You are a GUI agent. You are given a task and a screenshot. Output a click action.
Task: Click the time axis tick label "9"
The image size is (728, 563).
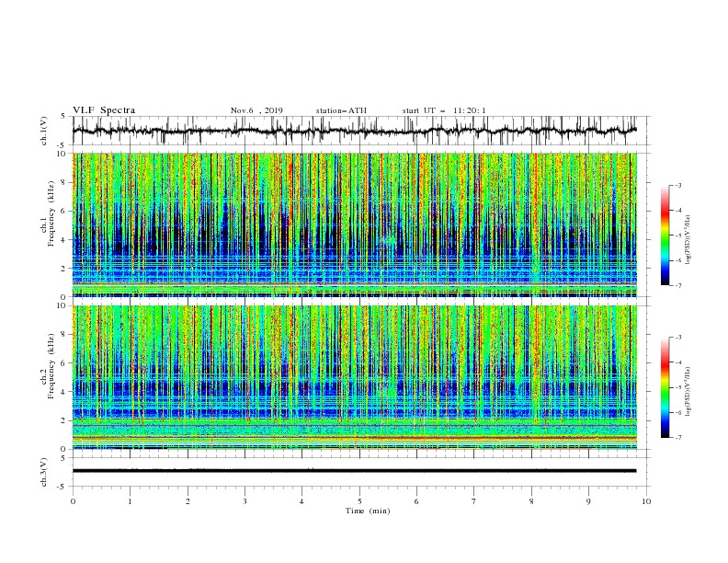pyautogui.click(x=588, y=501)
